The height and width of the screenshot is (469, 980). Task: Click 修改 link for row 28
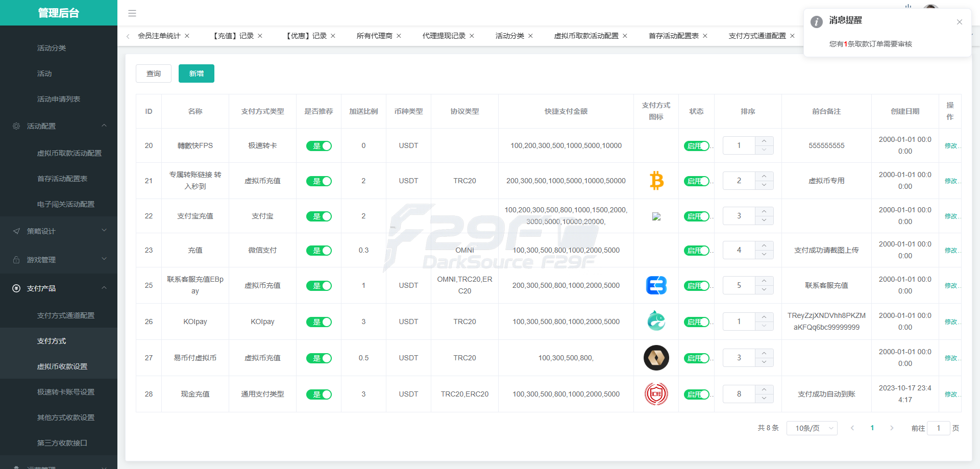(x=952, y=394)
